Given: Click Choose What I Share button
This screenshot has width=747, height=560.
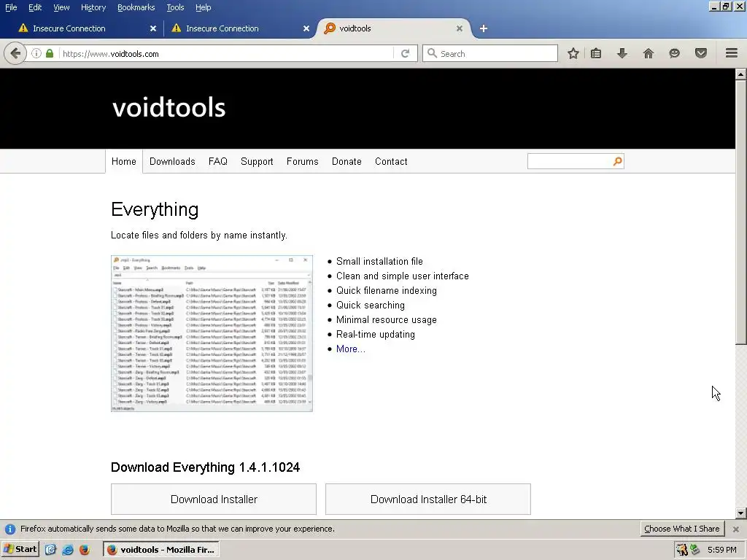Looking at the screenshot, I should pos(682,529).
